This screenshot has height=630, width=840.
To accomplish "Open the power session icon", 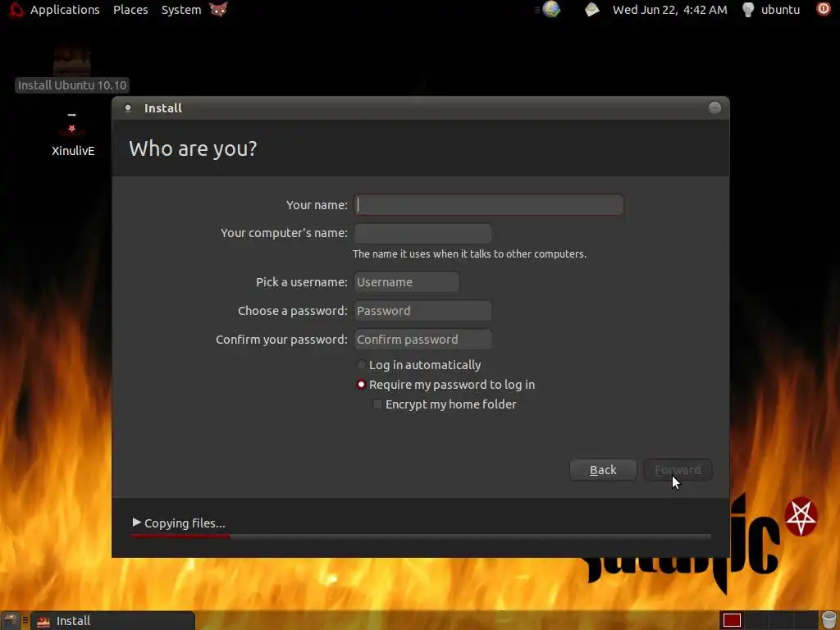I will tap(824, 9).
